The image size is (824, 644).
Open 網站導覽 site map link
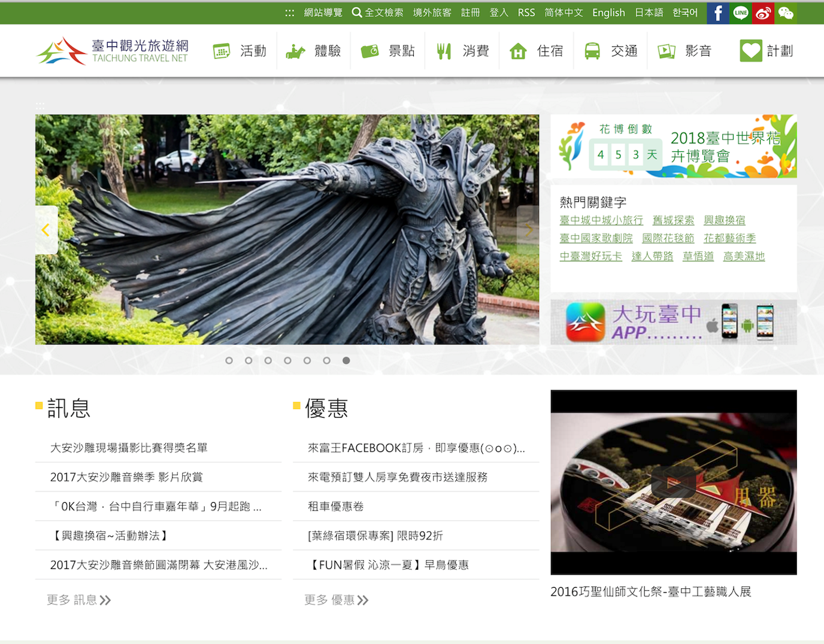point(323,13)
